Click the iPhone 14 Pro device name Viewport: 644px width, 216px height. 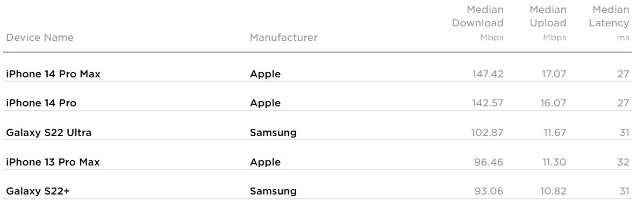click(41, 103)
